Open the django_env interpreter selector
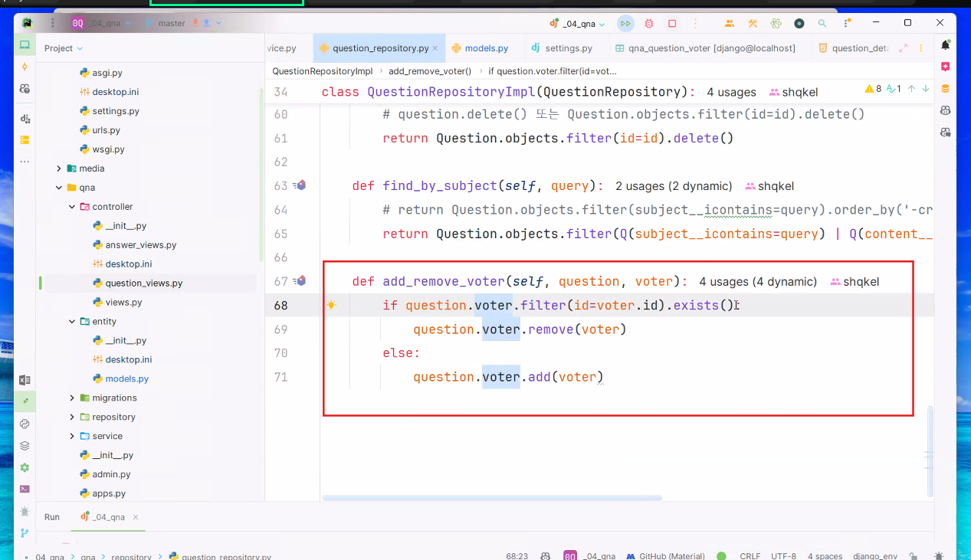971x560 pixels. point(875,556)
